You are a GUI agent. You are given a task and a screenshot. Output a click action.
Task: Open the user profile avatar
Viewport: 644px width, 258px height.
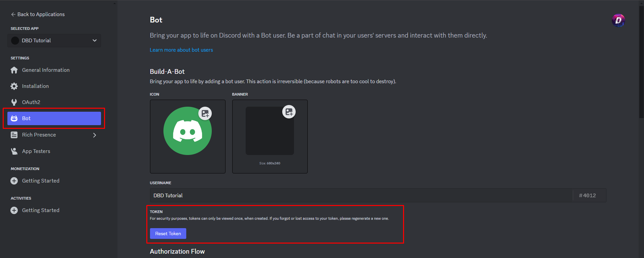coord(618,20)
